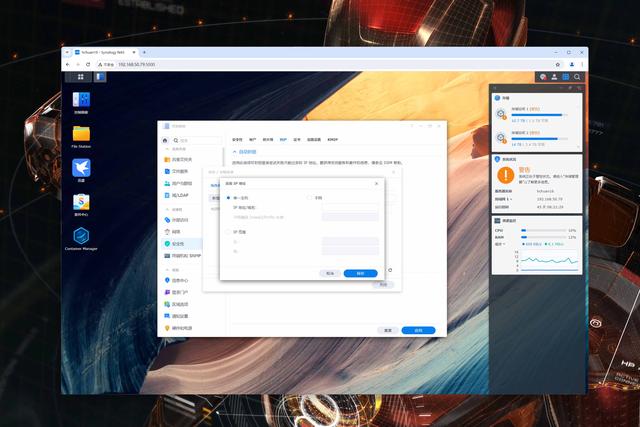
Task: Open the 控制面板 desktop icon
Action: pyautogui.click(x=81, y=102)
